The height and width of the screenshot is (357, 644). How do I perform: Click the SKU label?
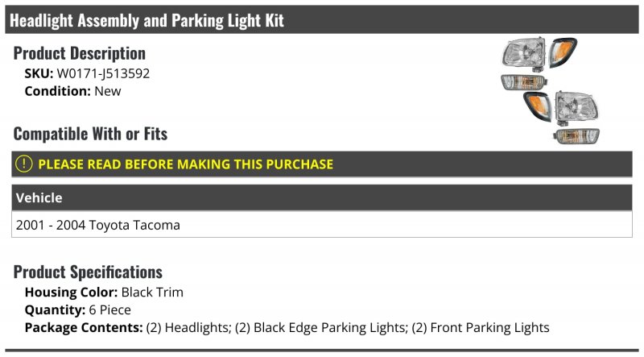pyautogui.click(x=39, y=73)
